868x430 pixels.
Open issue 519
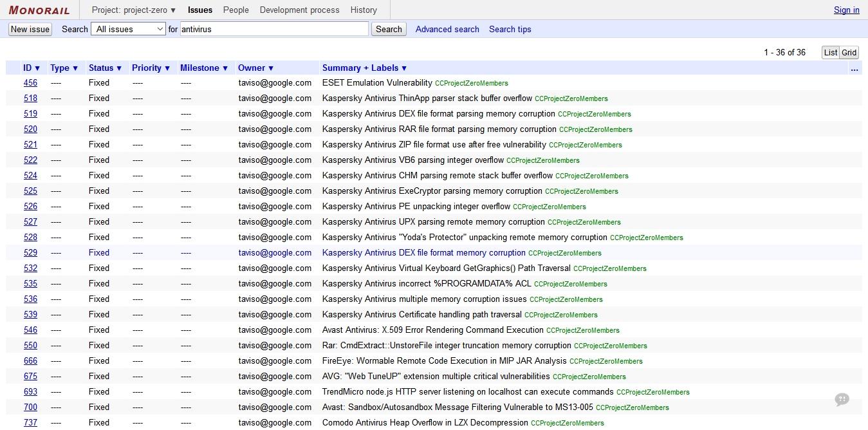click(30, 114)
